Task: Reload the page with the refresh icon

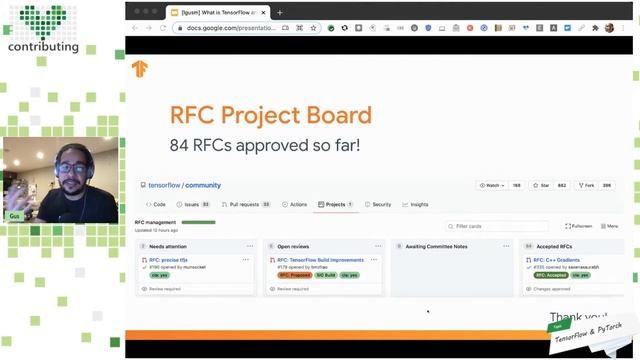Action: tap(163, 28)
